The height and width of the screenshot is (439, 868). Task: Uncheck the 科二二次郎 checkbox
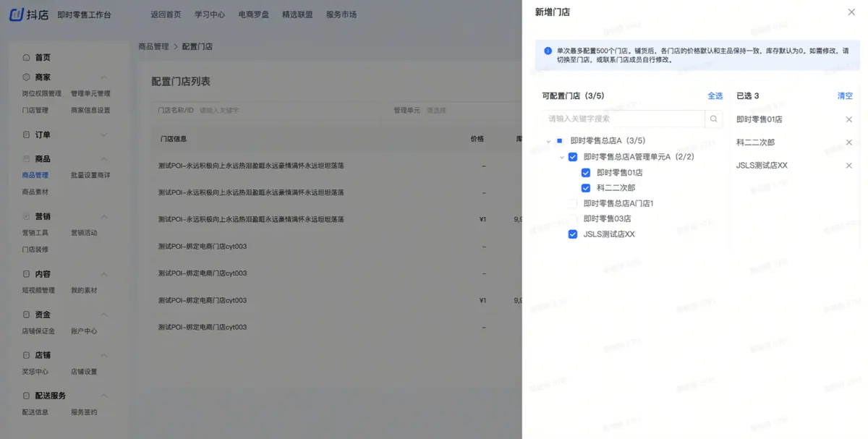pos(586,188)
